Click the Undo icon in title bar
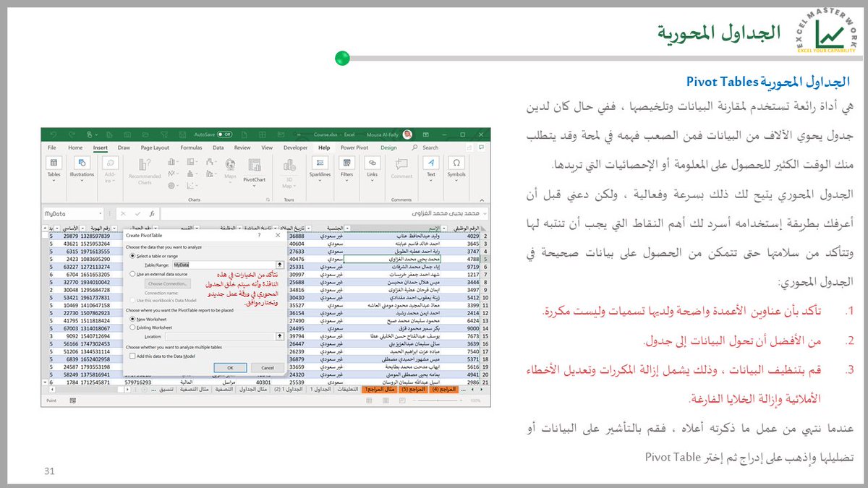The image size is (868, 488). pyautogui.click(x=54, y=134)
